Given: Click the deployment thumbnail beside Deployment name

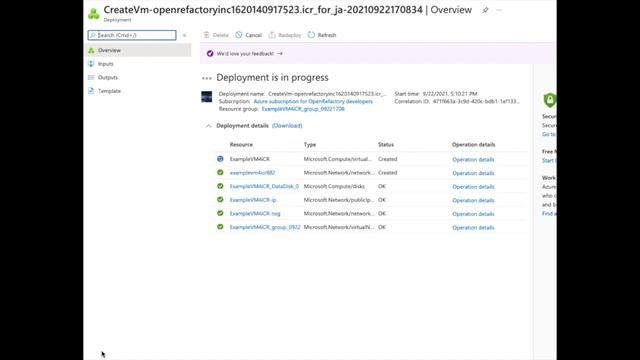Looking at the screenshot, I should (x=207, y=97).
